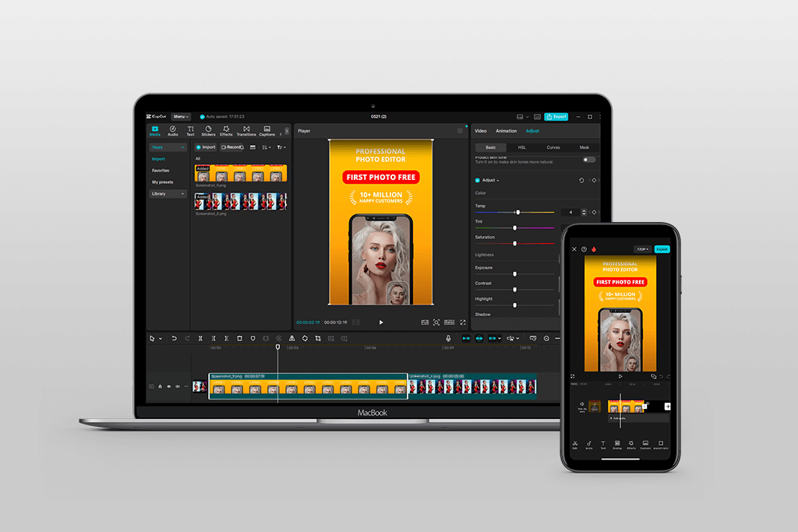Viewport: 798px width, 532px height.
Task: Click the Undo icon in timeline toolbar
Action: [x=174, y=338]
